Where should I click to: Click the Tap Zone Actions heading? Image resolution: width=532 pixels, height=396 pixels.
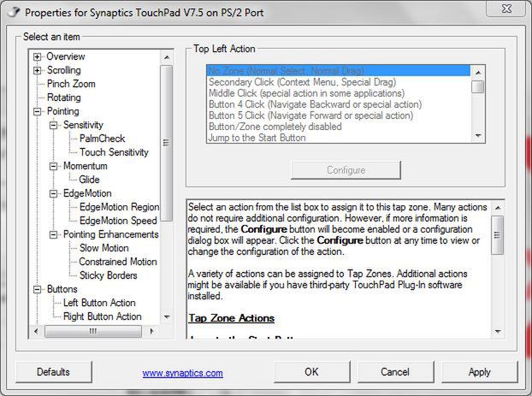[232, 318]
